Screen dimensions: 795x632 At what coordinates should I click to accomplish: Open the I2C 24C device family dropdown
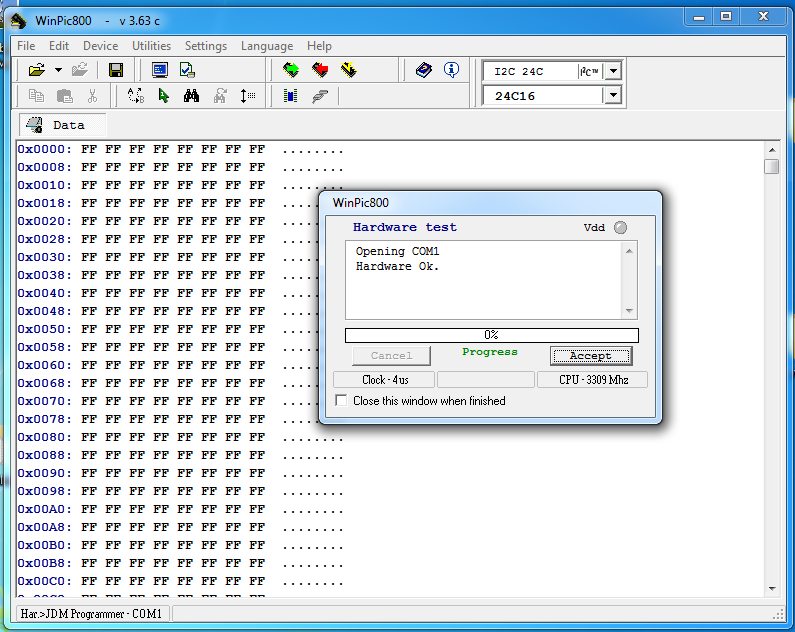pos(613,71)
